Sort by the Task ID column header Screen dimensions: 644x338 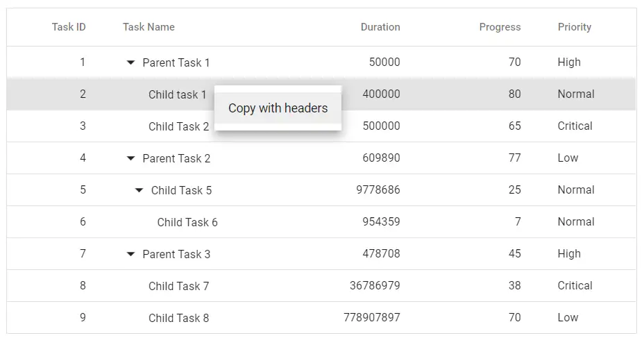tap(69, 27)
